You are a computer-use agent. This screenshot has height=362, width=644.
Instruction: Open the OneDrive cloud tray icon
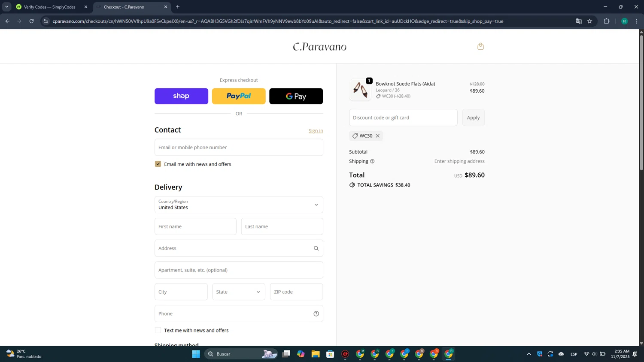[x=561, y=354]
